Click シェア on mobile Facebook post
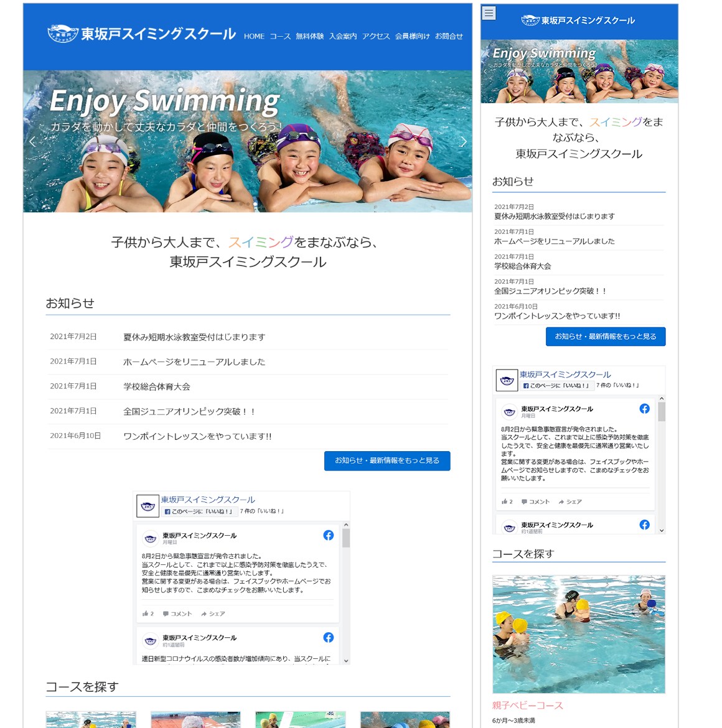Image resolution: width=722 pixels, height=728 pixels. pyautogui.click(x=570, y=502)
